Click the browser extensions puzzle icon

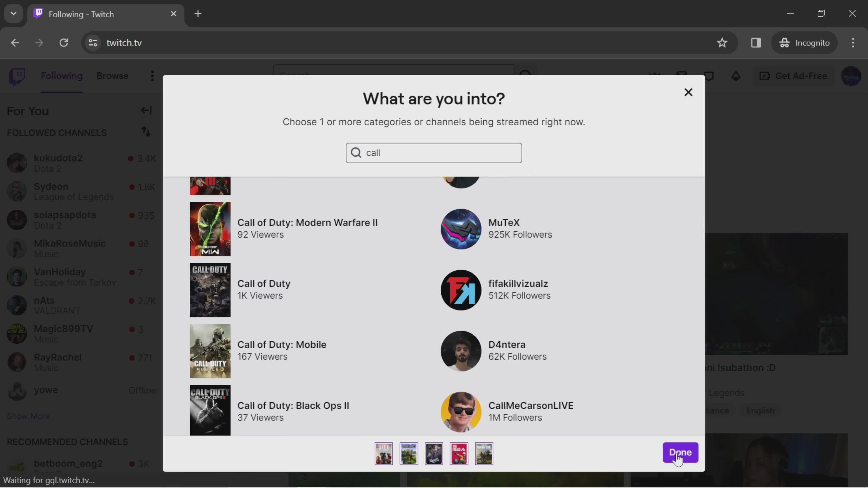coord(756,42)
